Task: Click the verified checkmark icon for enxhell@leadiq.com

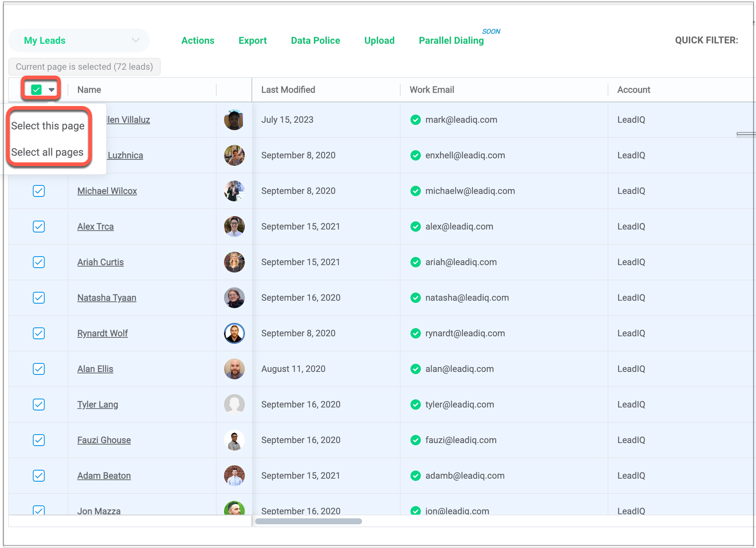Action: pos(415,155)
